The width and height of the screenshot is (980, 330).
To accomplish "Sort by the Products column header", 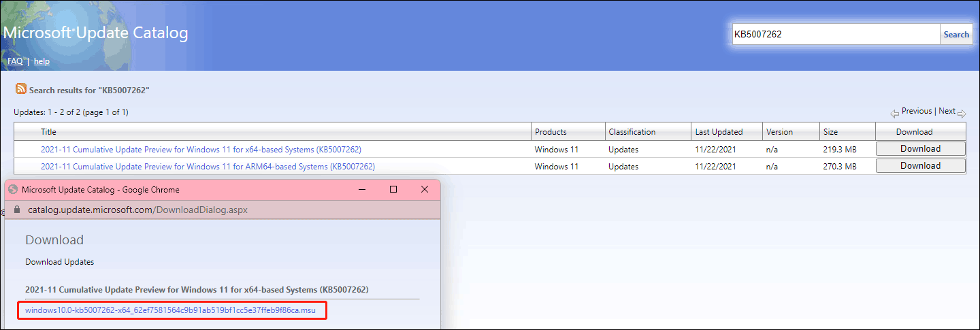I will coord(551,132).
